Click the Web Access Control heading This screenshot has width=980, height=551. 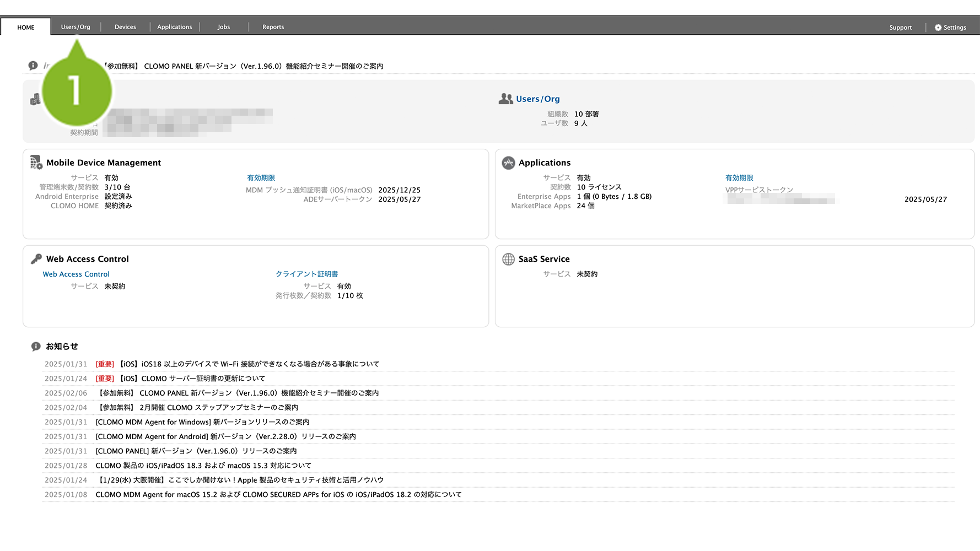pos(88,259)
